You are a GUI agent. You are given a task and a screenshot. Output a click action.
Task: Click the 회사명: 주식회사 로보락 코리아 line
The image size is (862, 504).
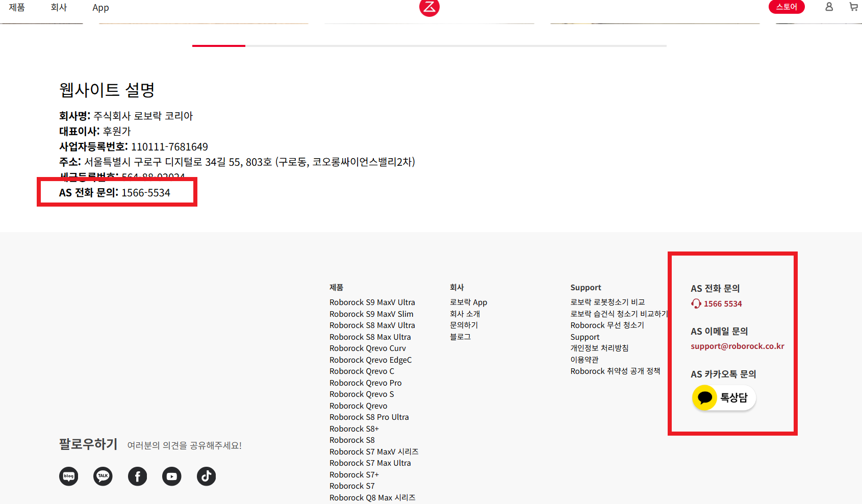126,116
